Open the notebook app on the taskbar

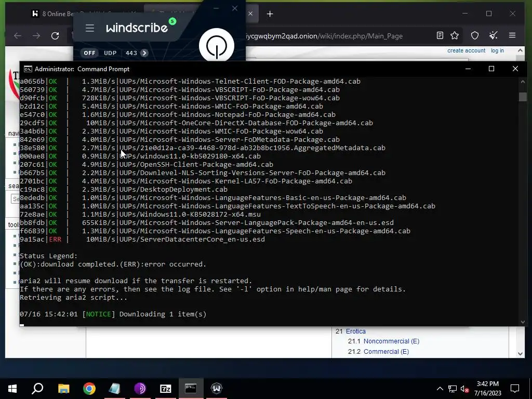click(115, 389)
